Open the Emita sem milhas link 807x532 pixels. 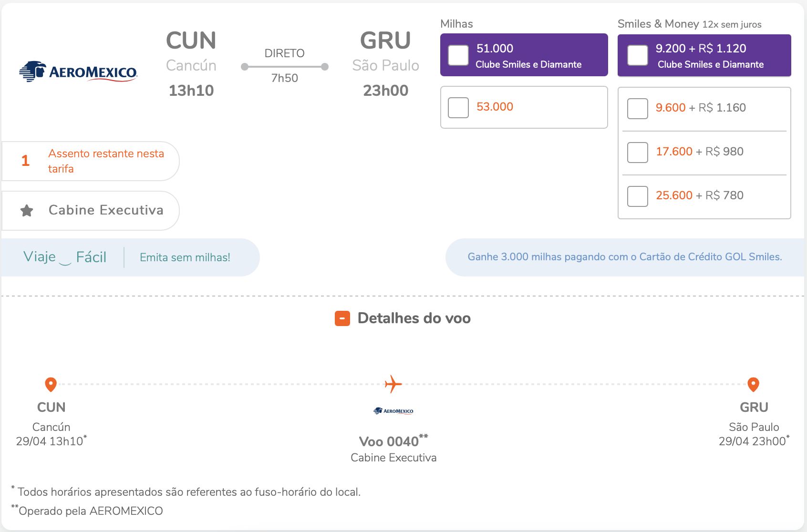click(185, 257)
